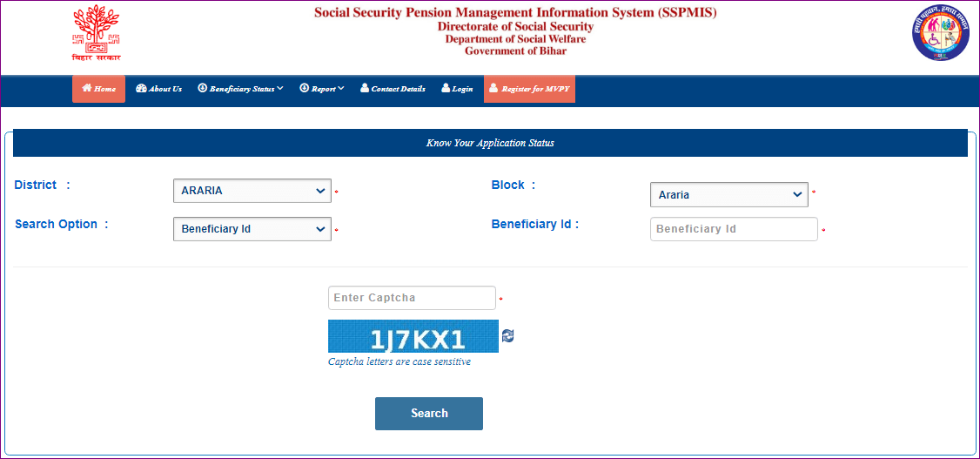980x459 pixels.
Task: Open the Block dropdown showing Araria
Action: [728, 195]
